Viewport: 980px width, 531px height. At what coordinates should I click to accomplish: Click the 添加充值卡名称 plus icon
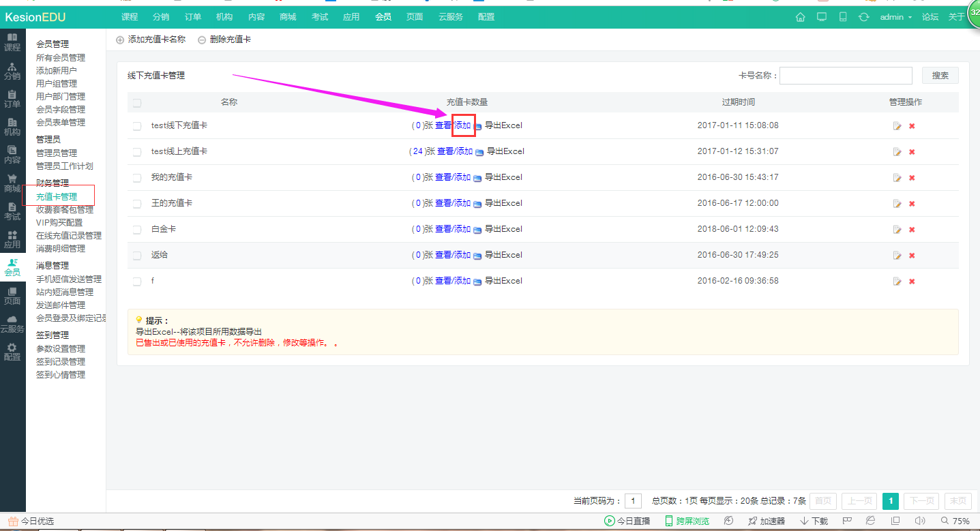point(120,40)
